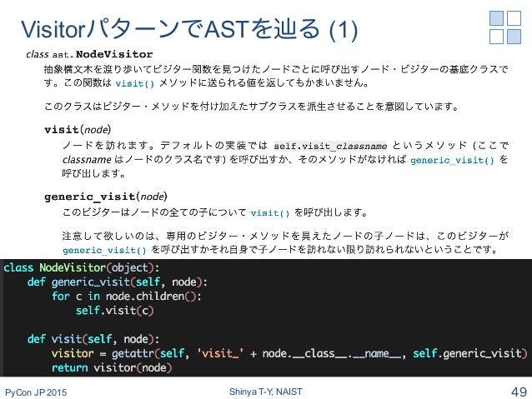Click the visit() link before 'を呼び出します'
Screen dimensions: 532x399
pyautogui.click(x=270, y=213)
